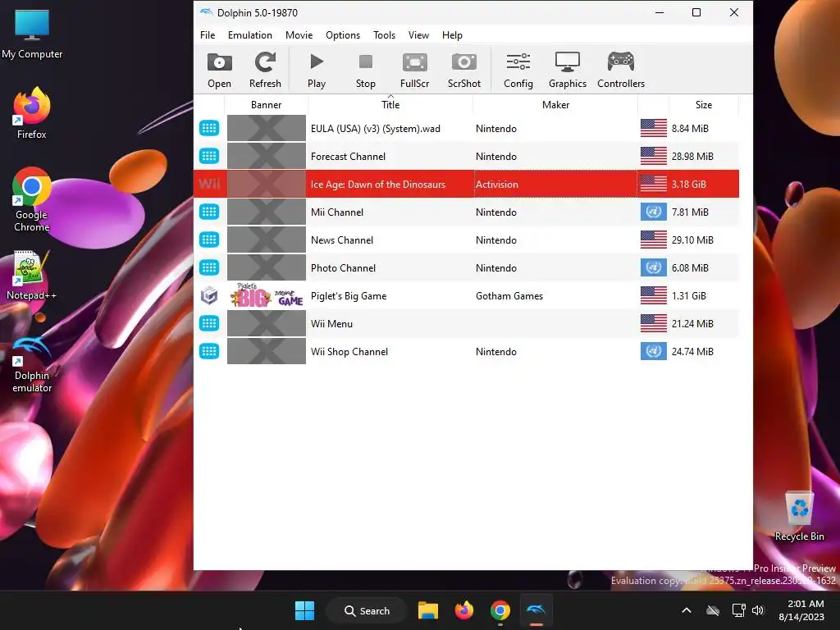
Task: Click Gotham Games maker cell
Action: coord(555,295)
